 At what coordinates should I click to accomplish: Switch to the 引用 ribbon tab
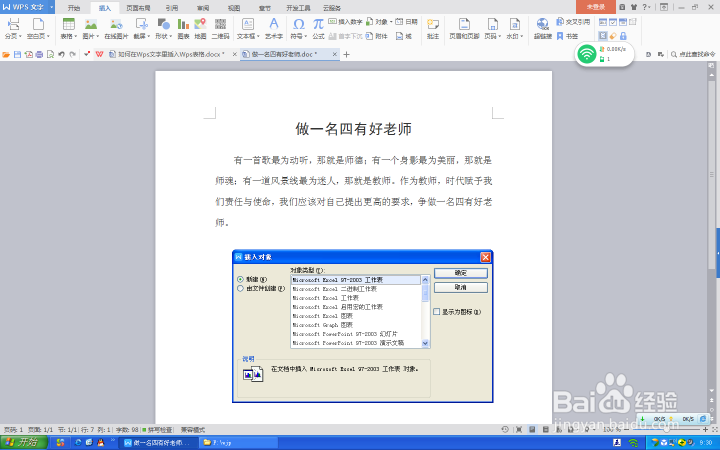click(x=172, y=8)
